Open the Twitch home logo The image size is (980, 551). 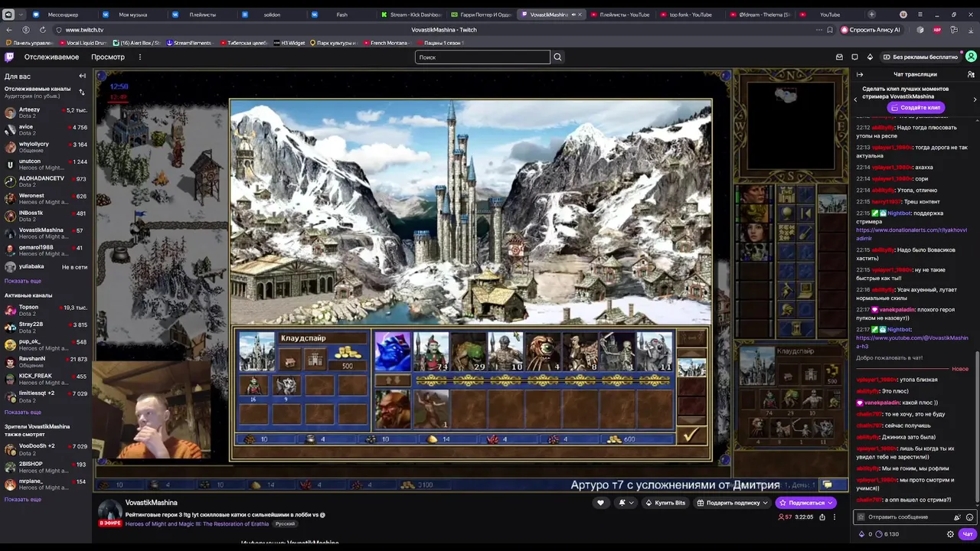(9, 57)
